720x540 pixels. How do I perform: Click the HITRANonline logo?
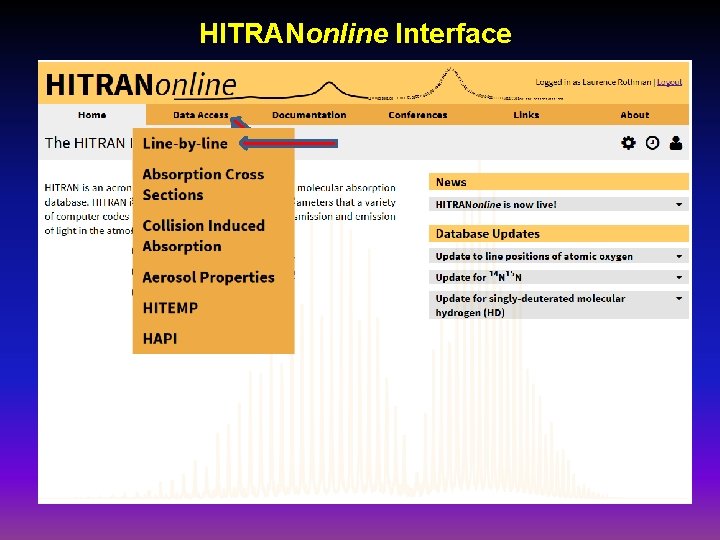tap(141, 84)
